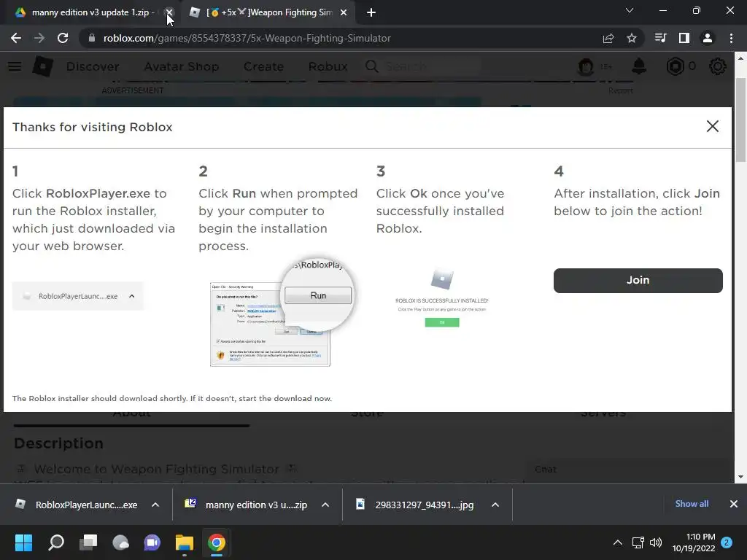Expand options for the jpg download
Viewport: 747px width, 560px height.
coord(495,505)
